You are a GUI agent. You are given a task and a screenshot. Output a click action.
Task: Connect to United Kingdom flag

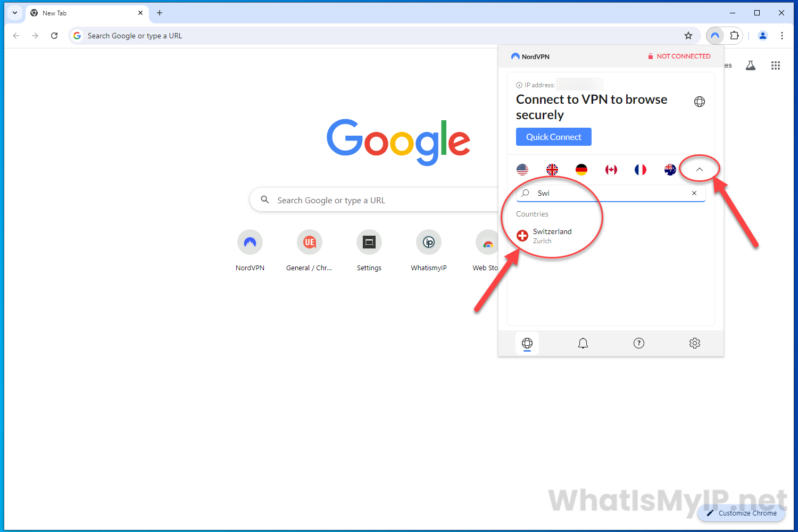tap(552, 170)
